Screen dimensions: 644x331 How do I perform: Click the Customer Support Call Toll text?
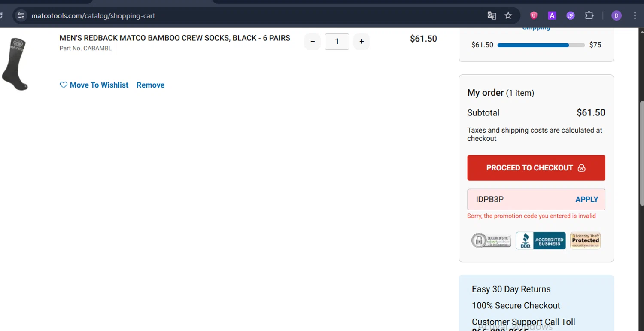pyautogui.click(x=523, y=322)
